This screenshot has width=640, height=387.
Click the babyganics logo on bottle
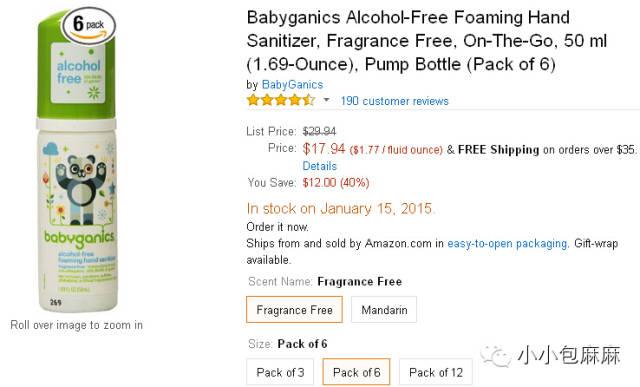coord(79,238)
